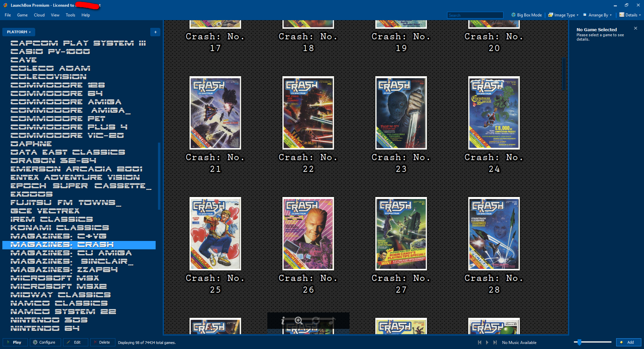
Task: Click the Details panel icon
Action: pos(622,15)
